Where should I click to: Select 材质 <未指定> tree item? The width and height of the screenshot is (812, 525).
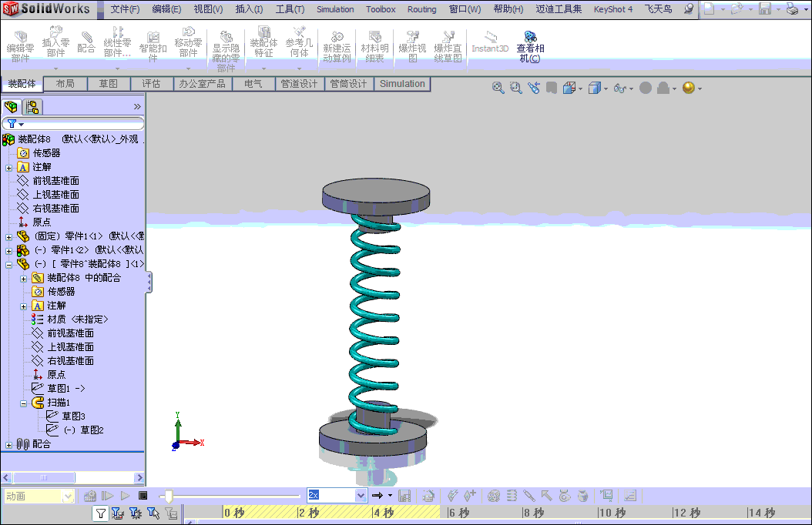[78, 319]
